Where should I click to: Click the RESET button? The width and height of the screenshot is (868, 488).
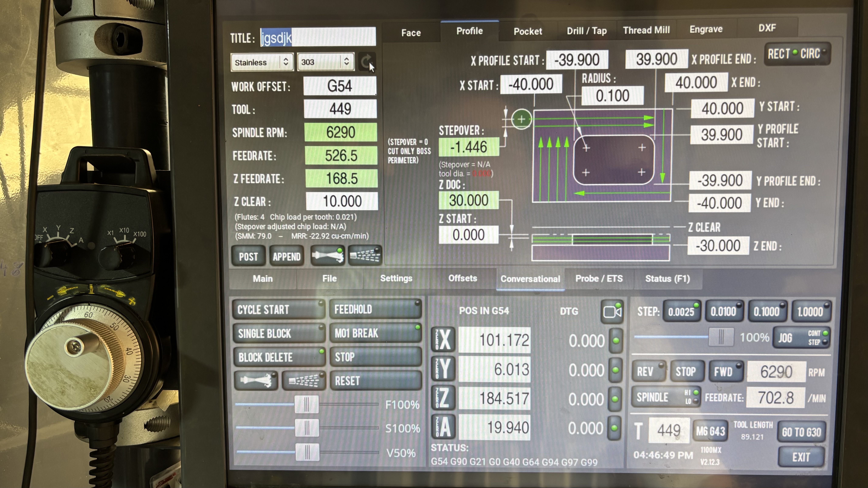pos(376,381)
